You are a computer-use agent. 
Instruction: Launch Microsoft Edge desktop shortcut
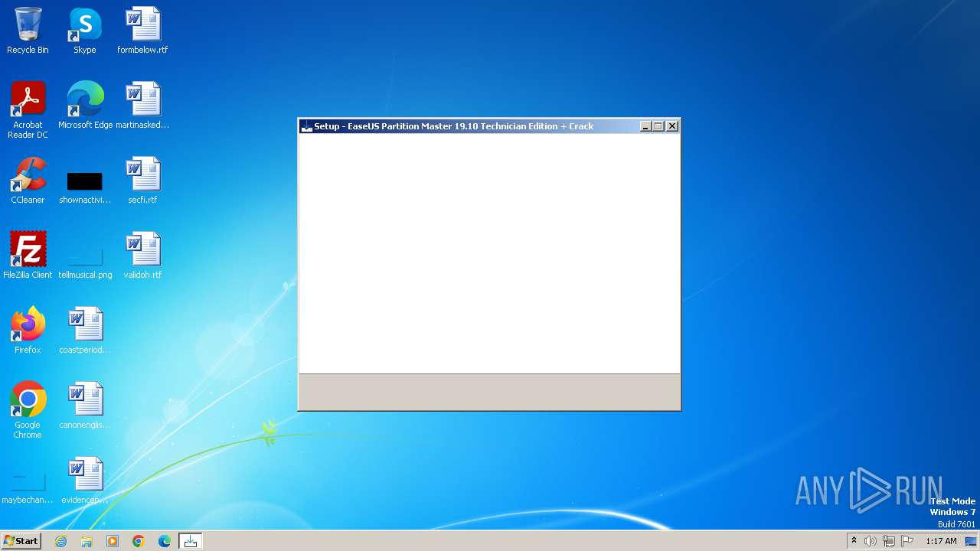click(x=85, y=106)
